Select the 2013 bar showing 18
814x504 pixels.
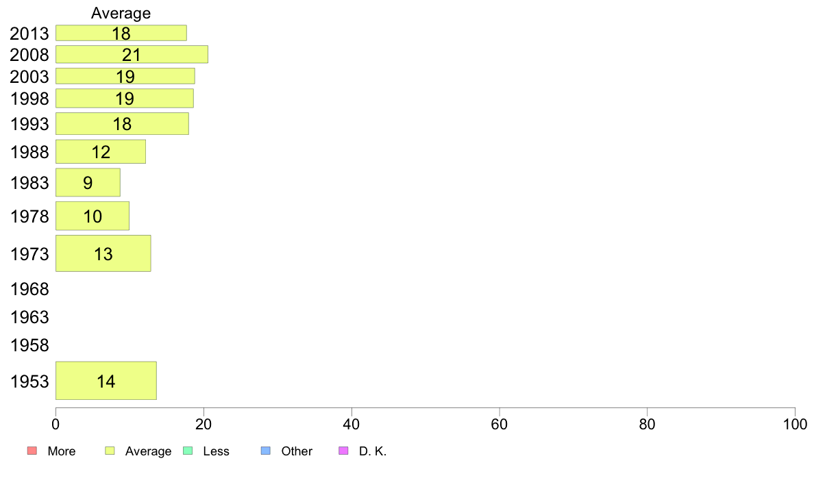pyautogui.click(x=121, y=33)
